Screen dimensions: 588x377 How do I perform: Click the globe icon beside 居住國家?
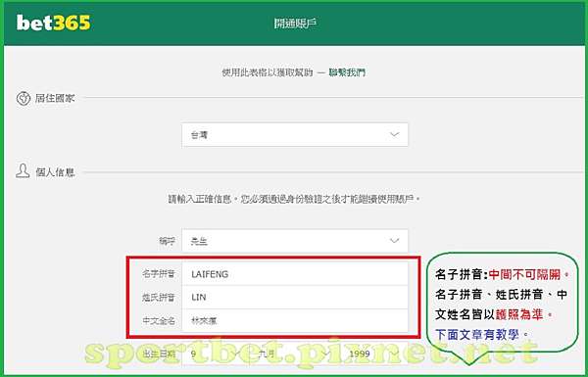(x=24, y=99)
